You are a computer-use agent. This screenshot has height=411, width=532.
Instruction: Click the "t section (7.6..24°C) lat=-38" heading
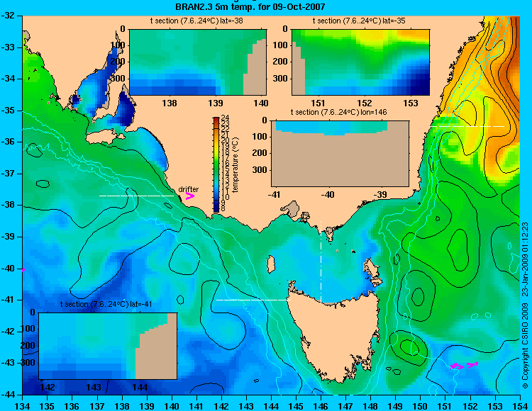click(x=196, y=21)
